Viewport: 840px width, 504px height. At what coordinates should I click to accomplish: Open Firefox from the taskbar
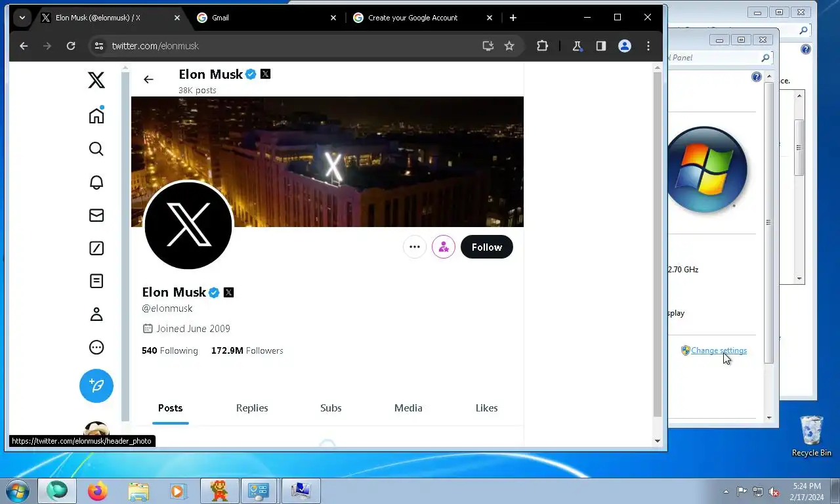click(98, 491)
